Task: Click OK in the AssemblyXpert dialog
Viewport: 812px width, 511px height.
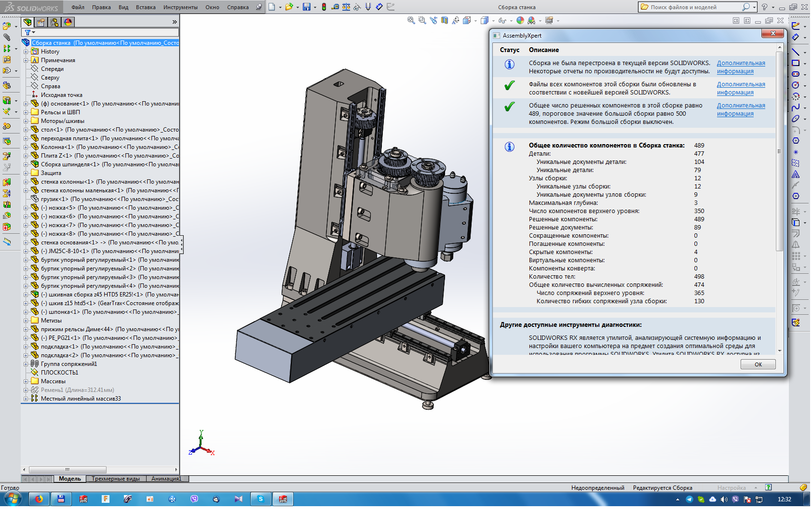Action: coord(758,364)
